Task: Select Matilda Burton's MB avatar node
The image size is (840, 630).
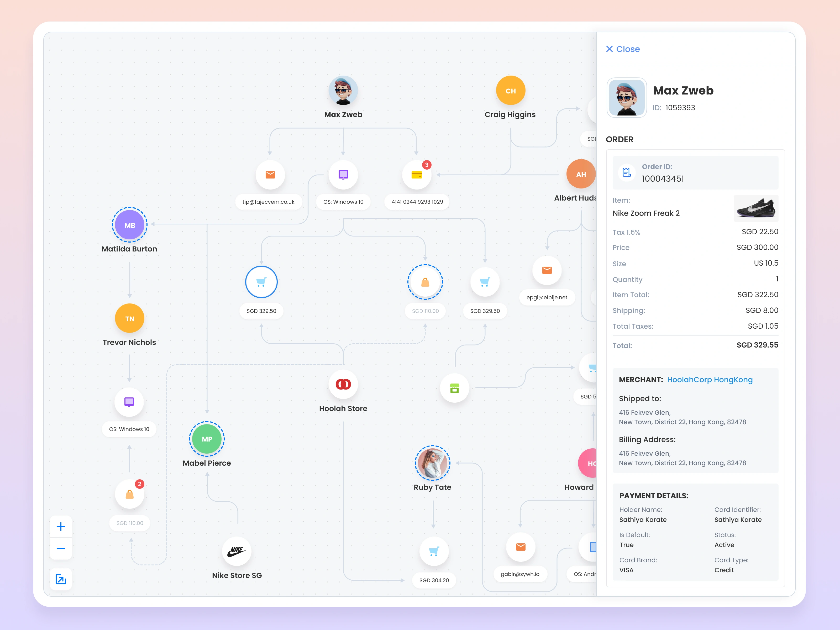Action: point(129,225)
